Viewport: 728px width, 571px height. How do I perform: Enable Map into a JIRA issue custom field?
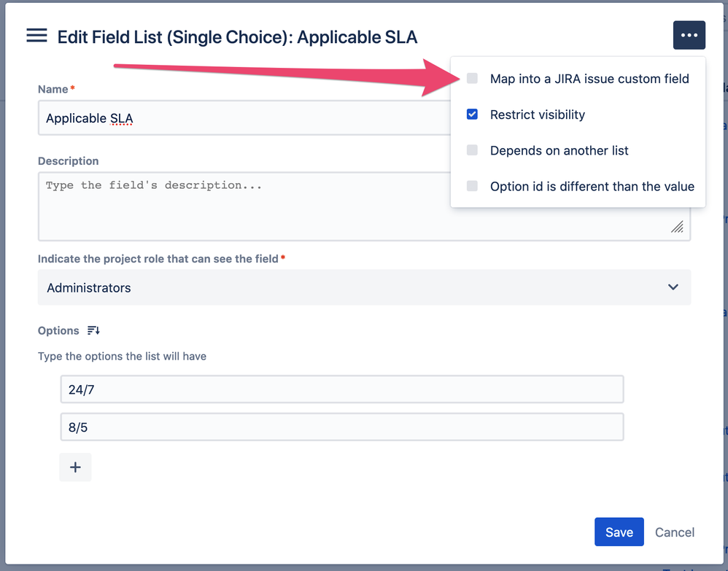pyautogui.click(x=473, y=79)
